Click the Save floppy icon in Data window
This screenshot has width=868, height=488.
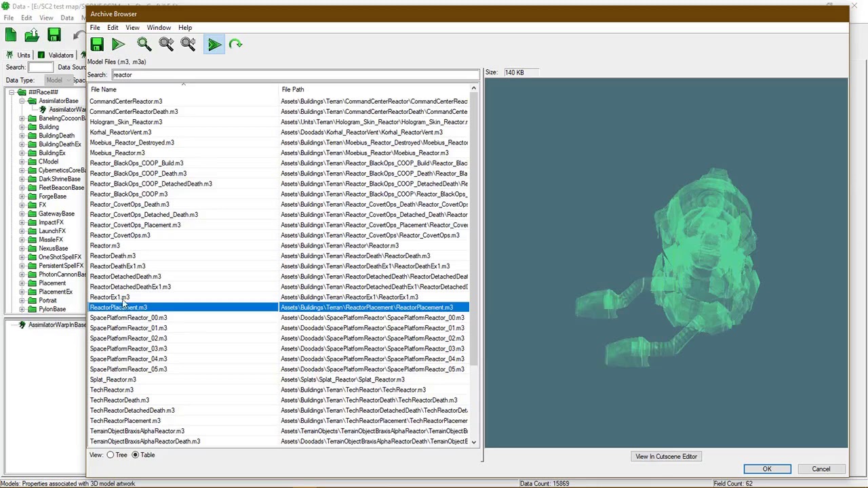[54, 35]
